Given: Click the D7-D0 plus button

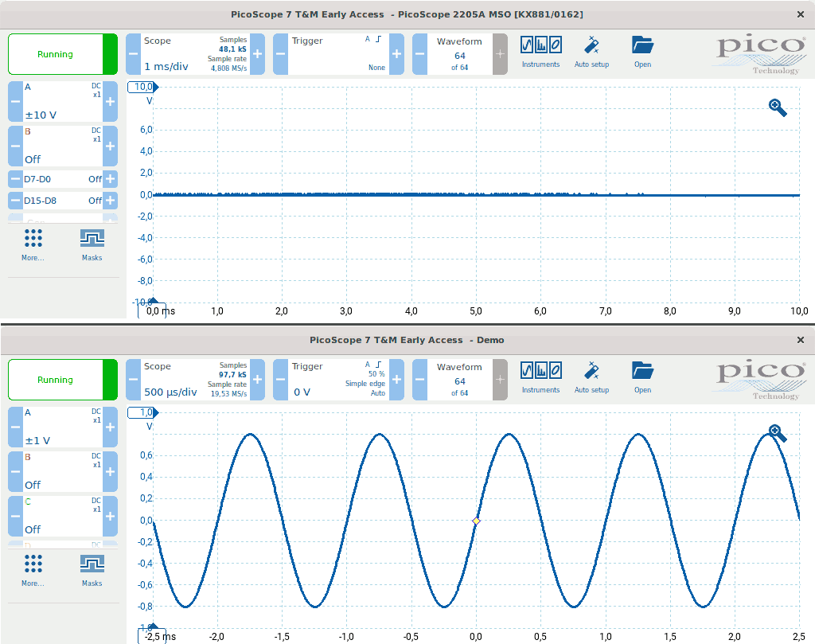Looking at the screenshot, I should tap(110, 179).
